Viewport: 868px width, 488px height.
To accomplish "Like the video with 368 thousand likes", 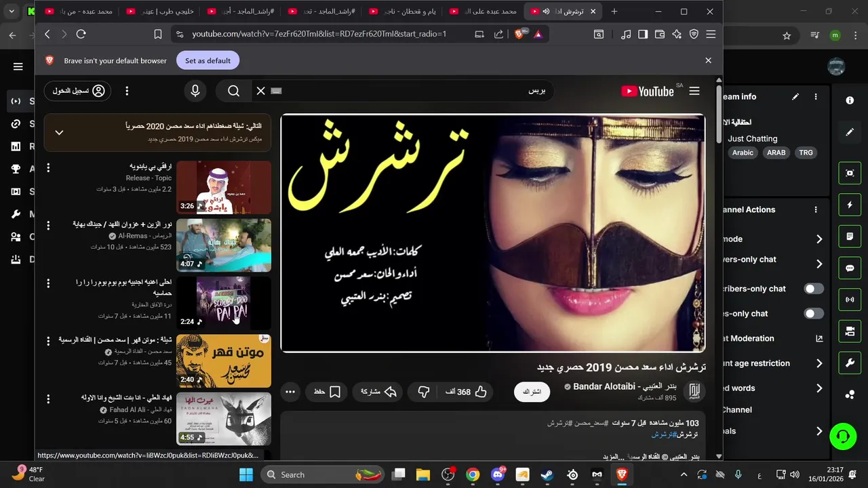I will (x=467, y=392).
